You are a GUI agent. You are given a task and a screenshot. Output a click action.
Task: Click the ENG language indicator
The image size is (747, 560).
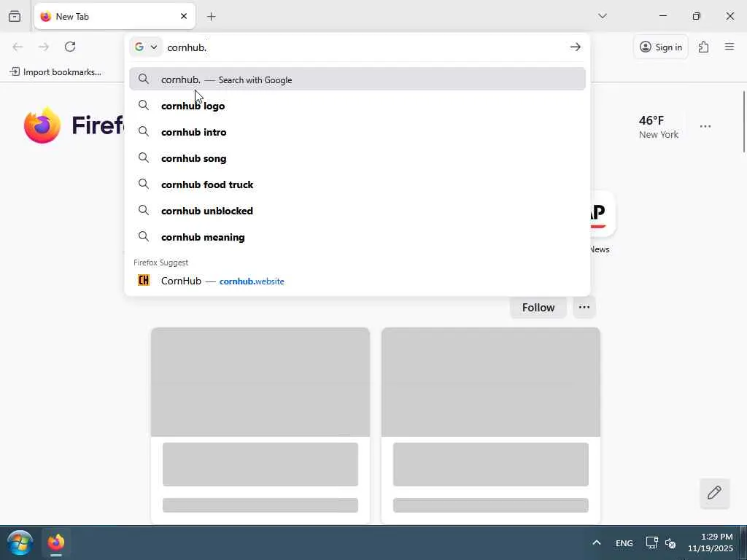pos(624,542)
